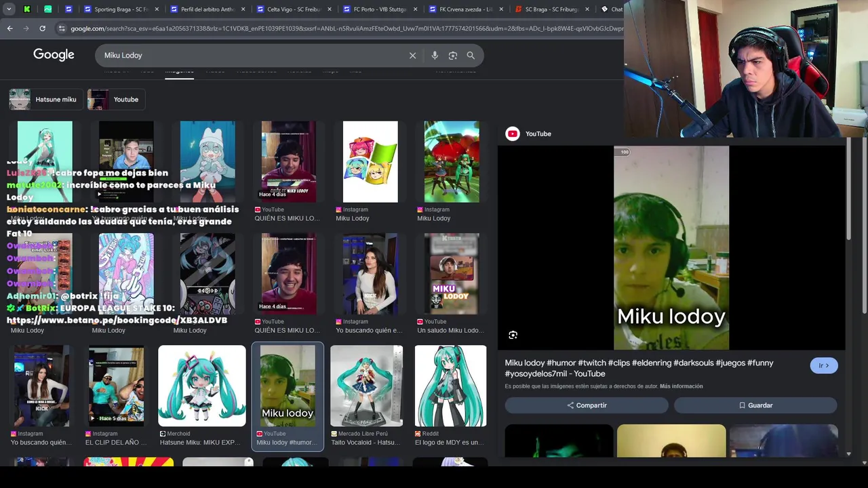Image resolution: width=868 pixels, height=488 pixels.
Task: Open the Más información copyright link
Action: coord(681,386)
